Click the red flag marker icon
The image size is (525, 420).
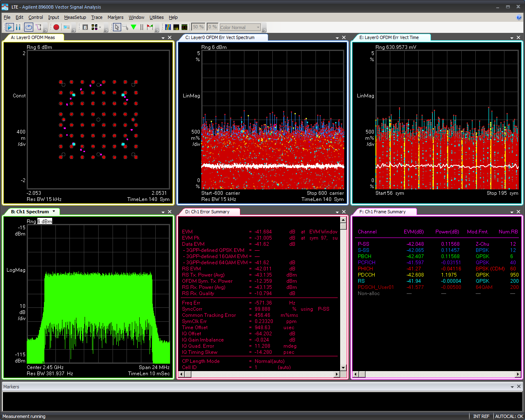tap(150, 27)
